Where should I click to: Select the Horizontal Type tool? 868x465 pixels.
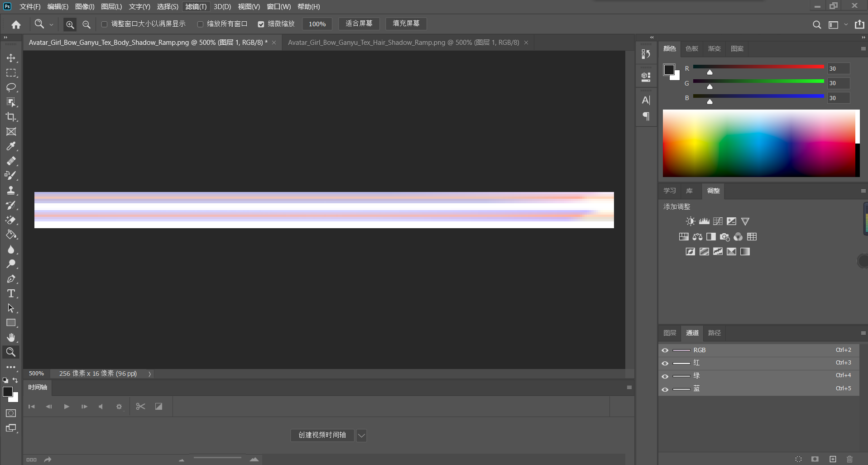pos(11,293)
